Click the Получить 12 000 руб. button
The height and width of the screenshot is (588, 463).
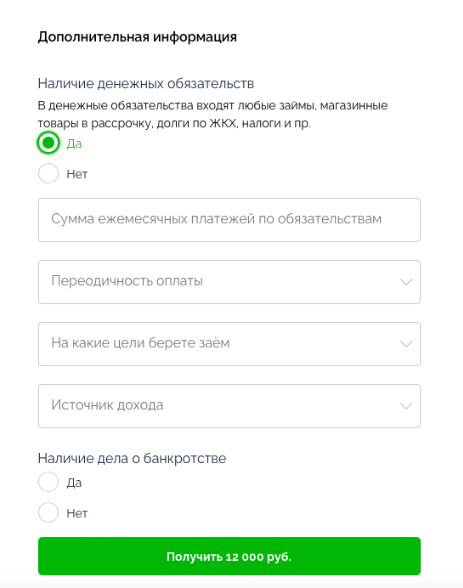(229, 556)
